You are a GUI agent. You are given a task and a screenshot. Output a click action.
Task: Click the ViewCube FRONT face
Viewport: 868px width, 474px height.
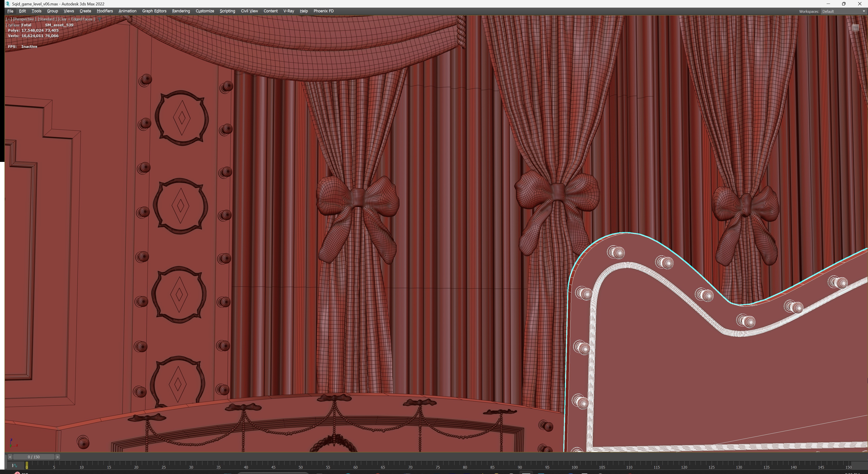pyautogui.click(x=855, y=28)
